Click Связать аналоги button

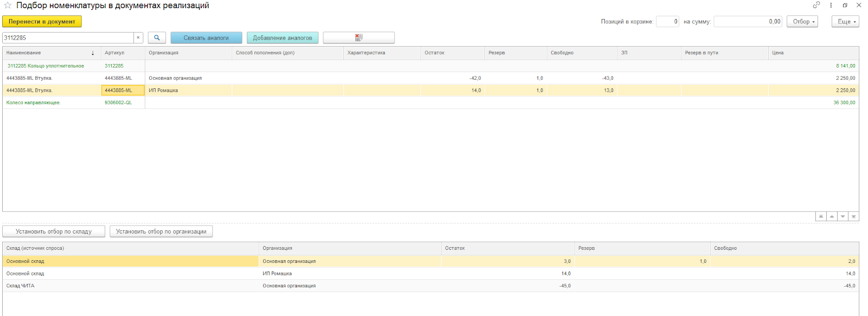click(x=206, y=38)
